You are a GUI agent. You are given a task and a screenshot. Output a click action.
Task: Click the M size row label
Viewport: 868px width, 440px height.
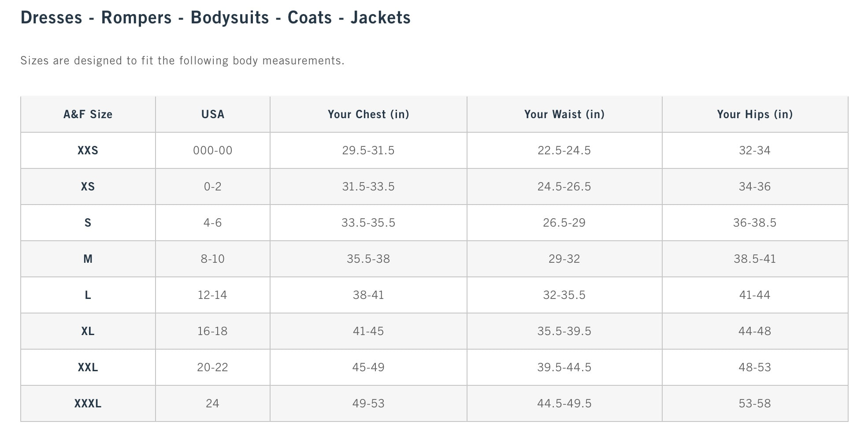[x=88, y=259]
